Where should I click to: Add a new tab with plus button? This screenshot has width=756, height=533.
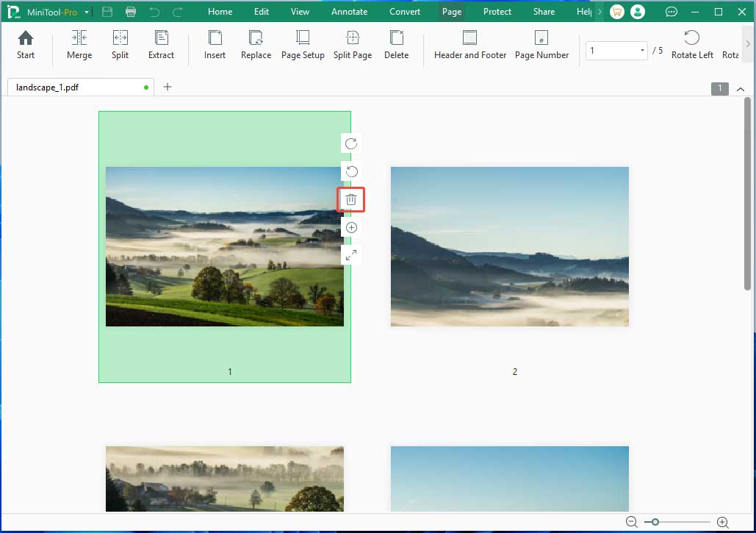click(168, 87)
